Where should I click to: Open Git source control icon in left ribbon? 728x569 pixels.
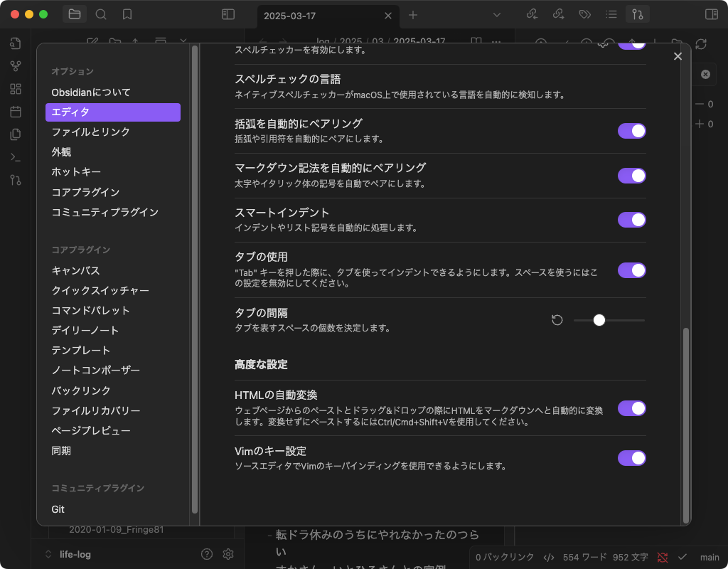click(x=16, y=180)
